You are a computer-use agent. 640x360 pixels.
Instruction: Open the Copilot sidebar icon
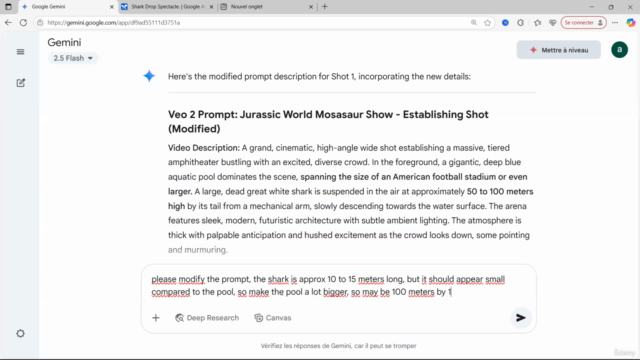(x=631, y=22)
